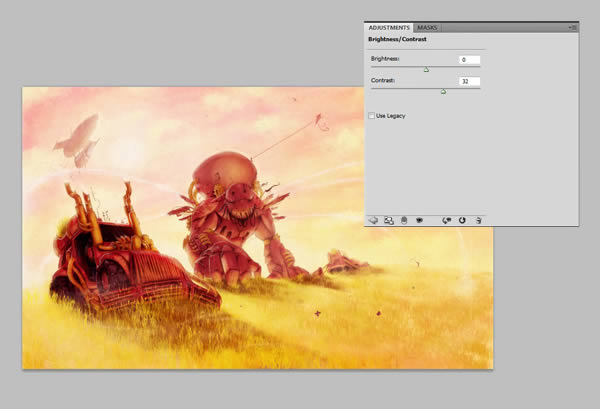The height and width of the screenshot is (409, 600).
Task: Switch panel to expanded view icon
Action: click(x=389, y=220)
